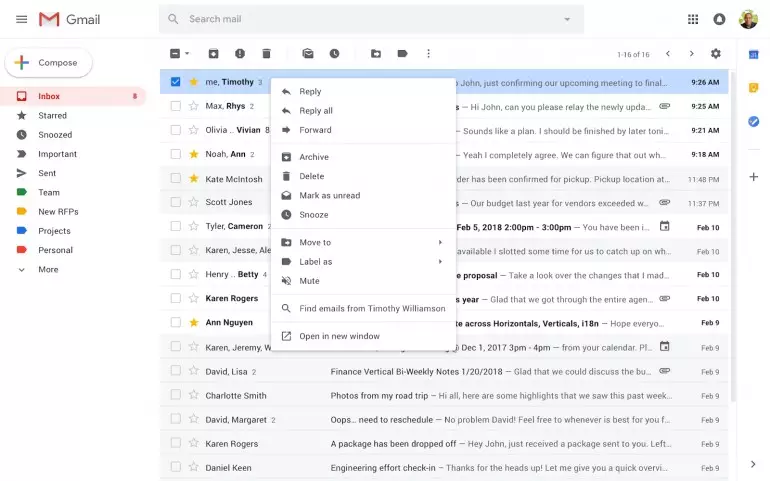Star the Max, Rhys email

tap(194, 106)
